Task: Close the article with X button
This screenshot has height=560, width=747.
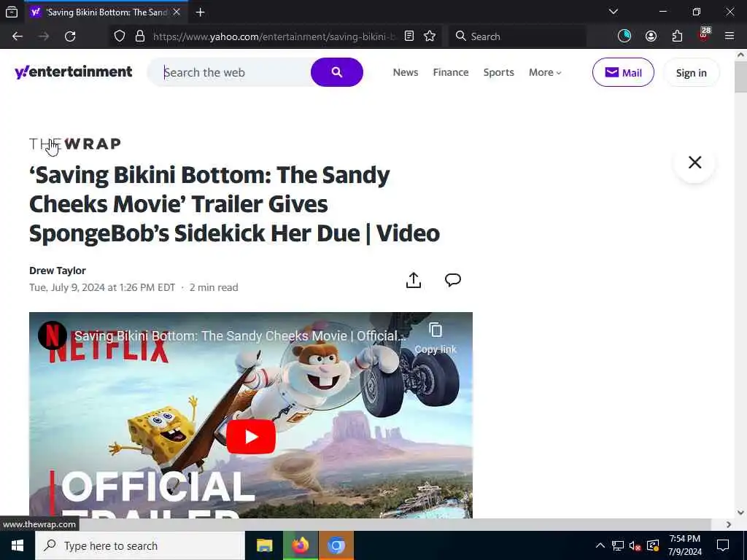Action: click(694, 163)
